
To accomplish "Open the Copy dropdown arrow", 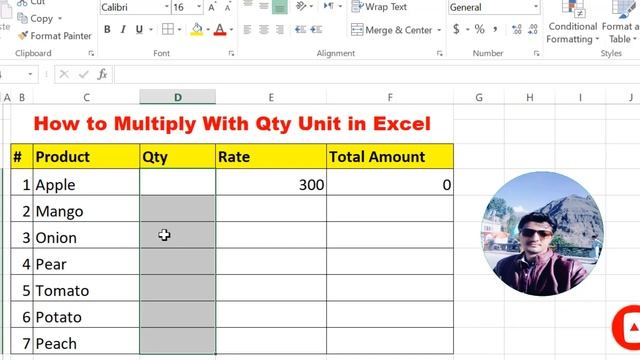I will click(x=60, y=18).
